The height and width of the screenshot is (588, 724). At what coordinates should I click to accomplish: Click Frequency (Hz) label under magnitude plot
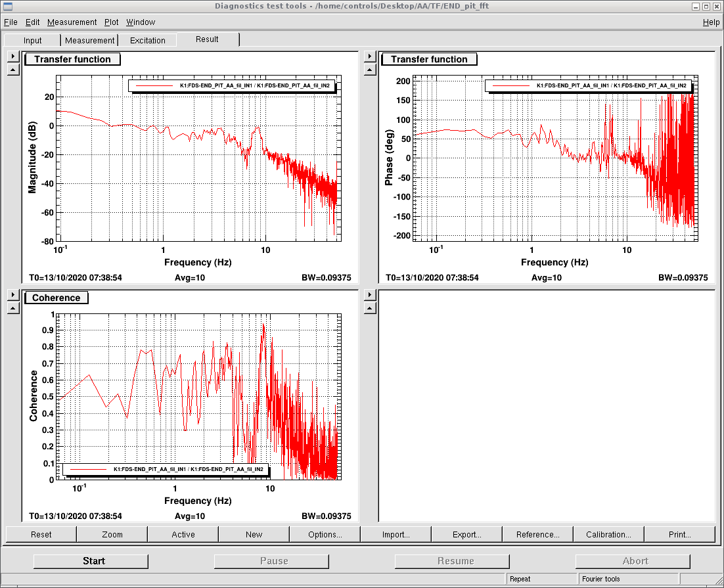click(x=198, y=262)
